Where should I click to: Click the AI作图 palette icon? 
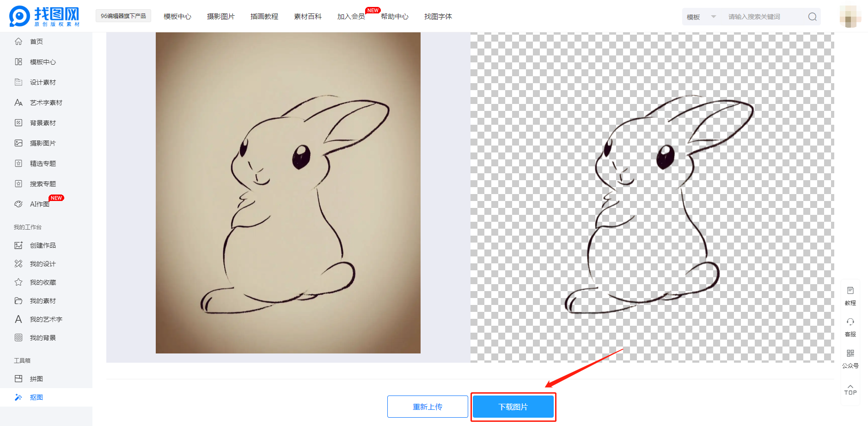(x=18, y=204)
